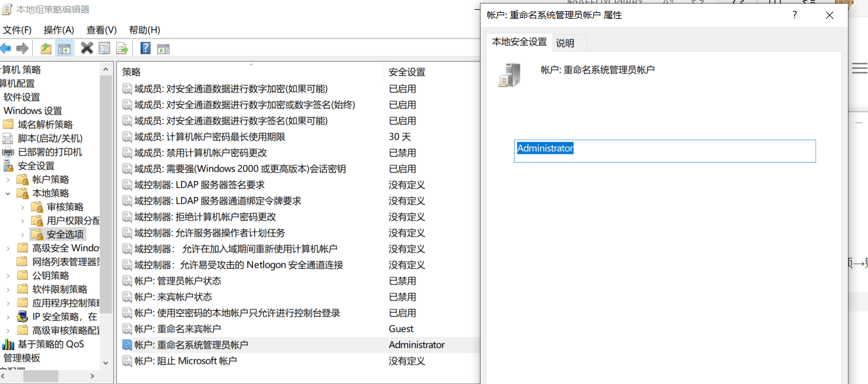
Task: Open the 操作(A) menu
Action: [x=58, y=30]
